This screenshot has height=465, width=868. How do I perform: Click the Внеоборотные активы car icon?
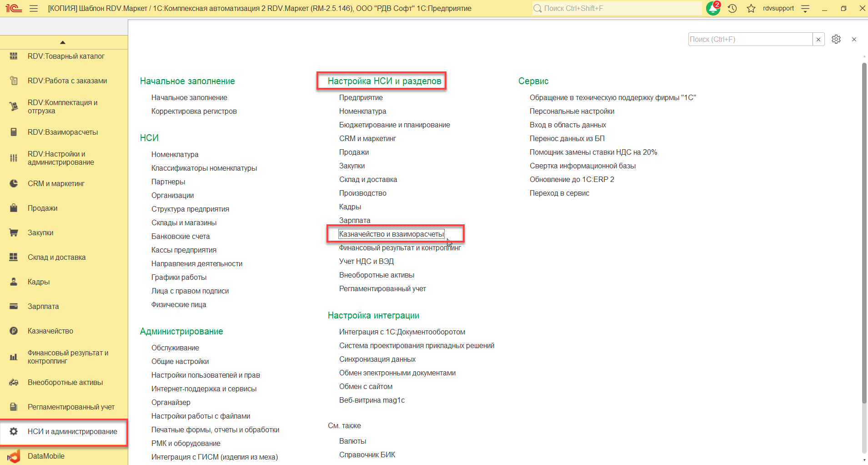[14, 382]
